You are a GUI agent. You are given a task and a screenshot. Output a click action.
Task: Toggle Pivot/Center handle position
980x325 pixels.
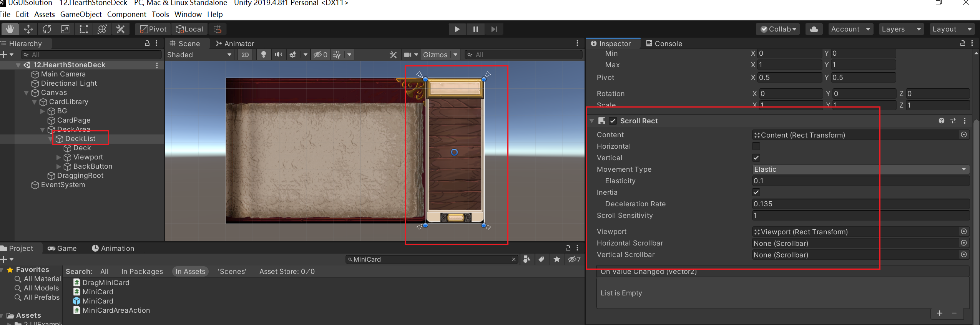click(153, 29)
